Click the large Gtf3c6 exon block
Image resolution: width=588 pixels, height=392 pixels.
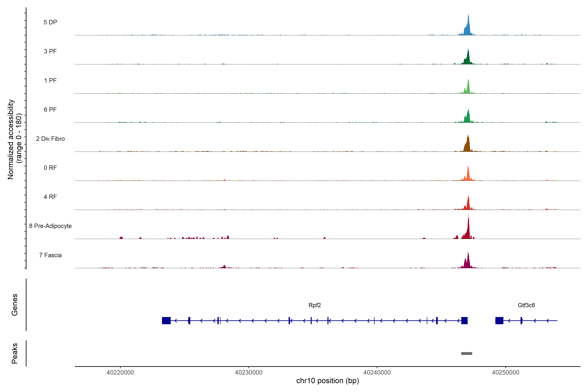pyautogui.click(x=499, y=320)
